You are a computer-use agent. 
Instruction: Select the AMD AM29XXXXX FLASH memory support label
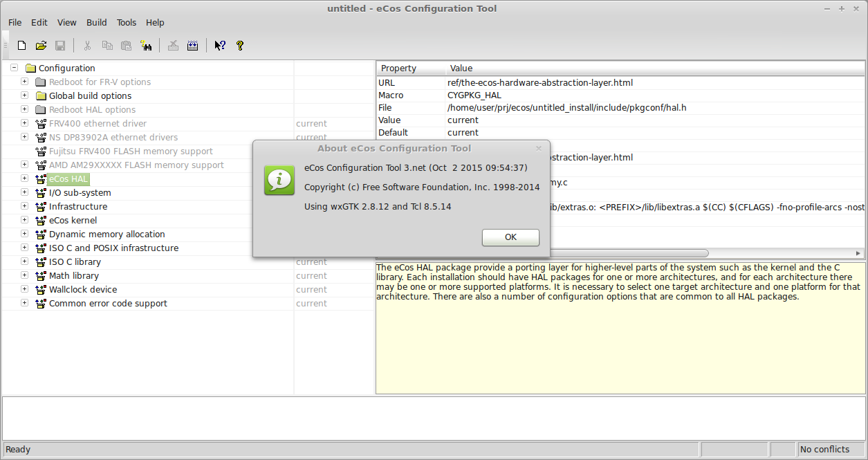pos(136,165)
